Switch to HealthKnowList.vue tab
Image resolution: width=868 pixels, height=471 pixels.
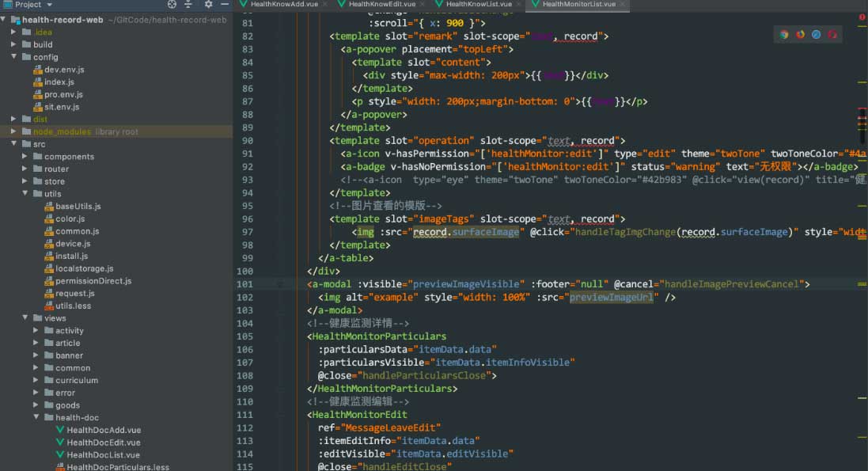click(479, 5)
